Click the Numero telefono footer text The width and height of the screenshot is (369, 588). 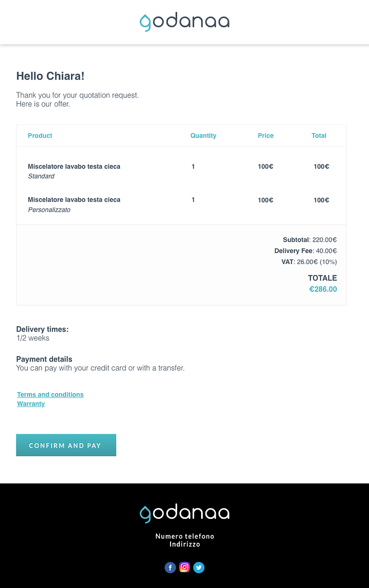coord(185,536)
